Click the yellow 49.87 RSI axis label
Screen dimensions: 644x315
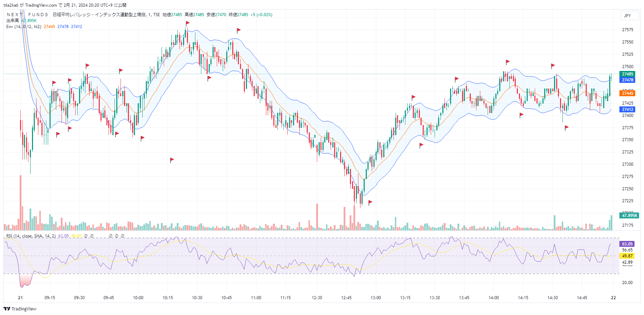coord(627,256)
